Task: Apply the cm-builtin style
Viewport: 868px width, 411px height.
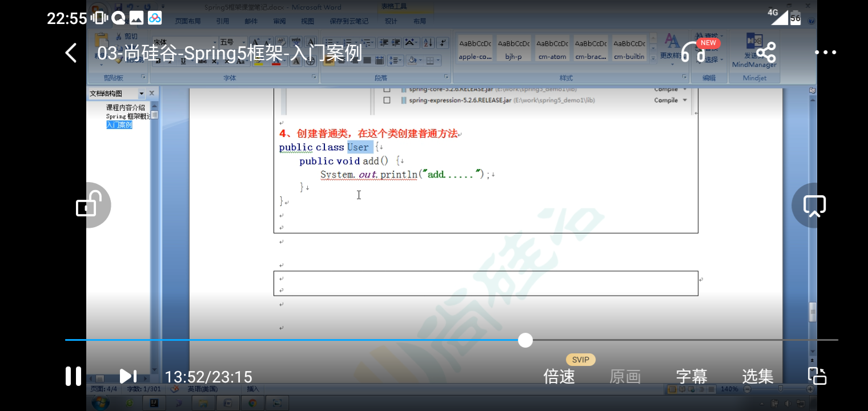Action: (629, 49)
